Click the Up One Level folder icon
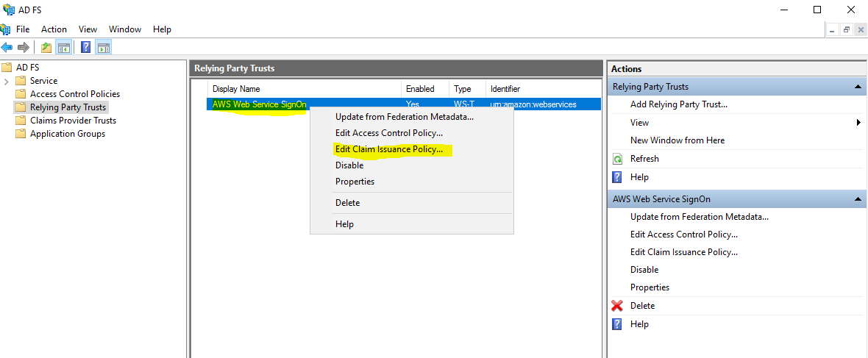Image resolution: width=868 pixels, height=358 pixels. [x=46, y=48]
